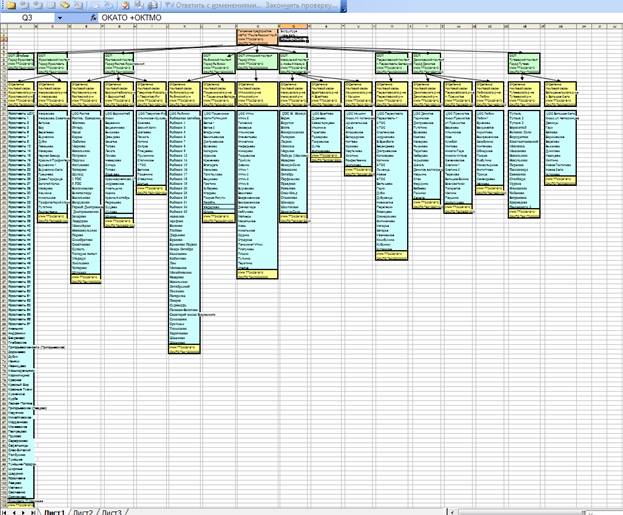Open the Name Box dropdown arrow

coord(61,18)
